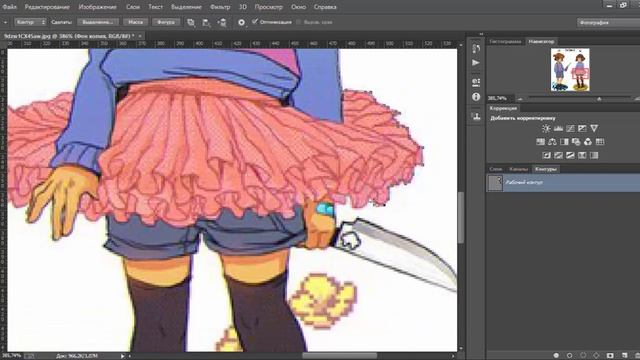This screenshot has height=360, width=640.
Task: Open the Редактирование menu
Action: click(x=47, y=7)
